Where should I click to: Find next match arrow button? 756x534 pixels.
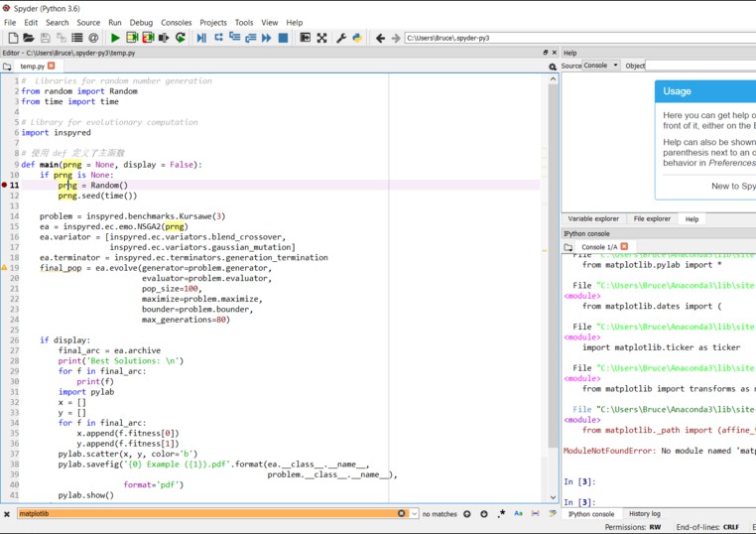click(x=483, y=514)
